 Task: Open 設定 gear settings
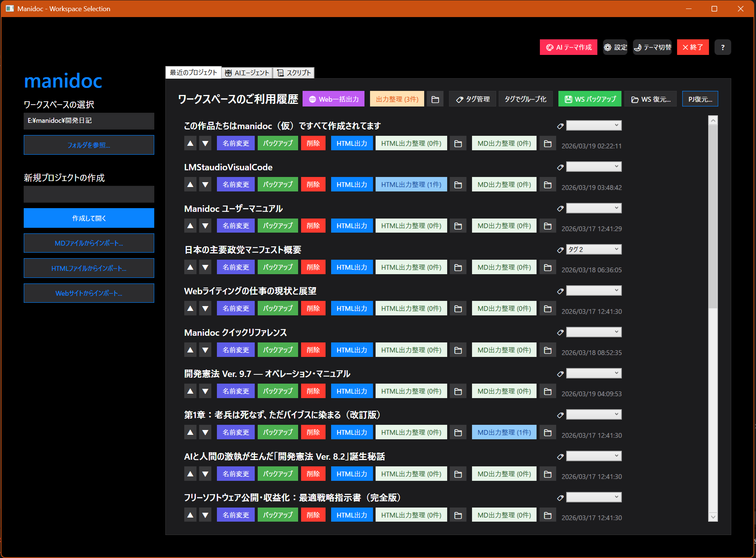click(615, 47)
